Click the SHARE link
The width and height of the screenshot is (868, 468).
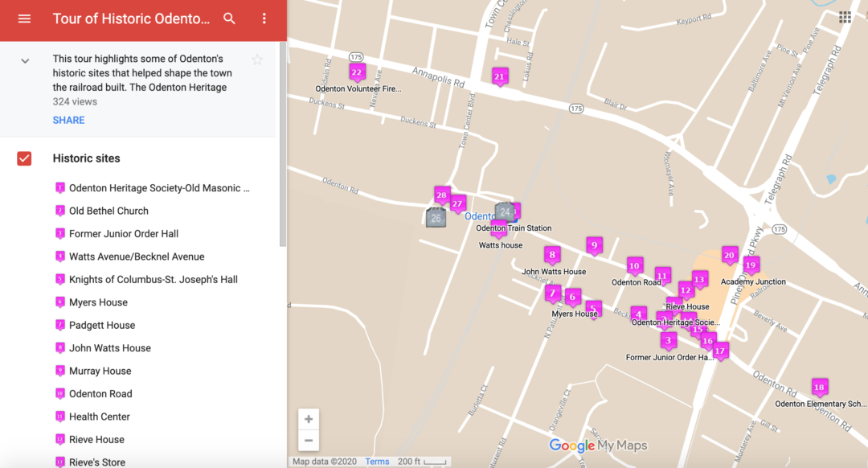[68, 120]
